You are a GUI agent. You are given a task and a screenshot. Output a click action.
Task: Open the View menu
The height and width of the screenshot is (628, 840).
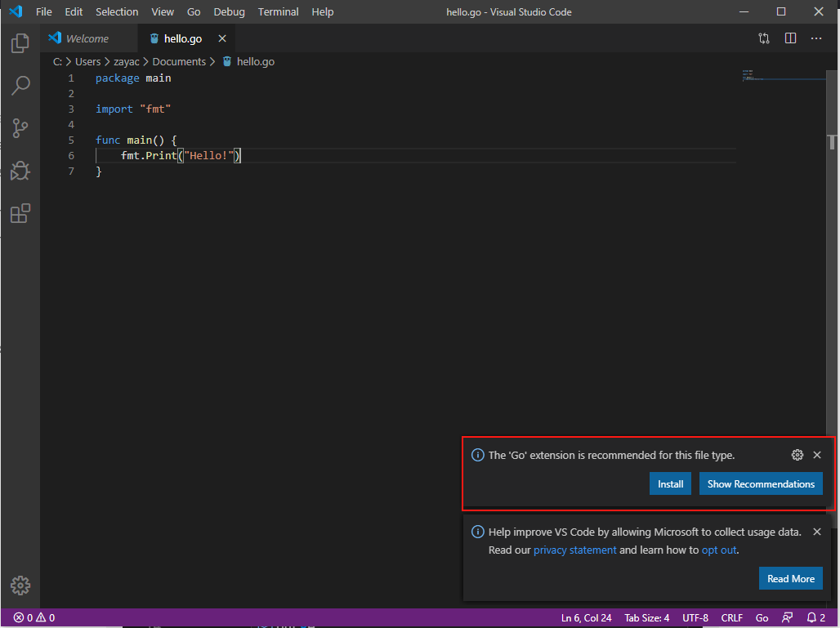click(x=163, y=11)
